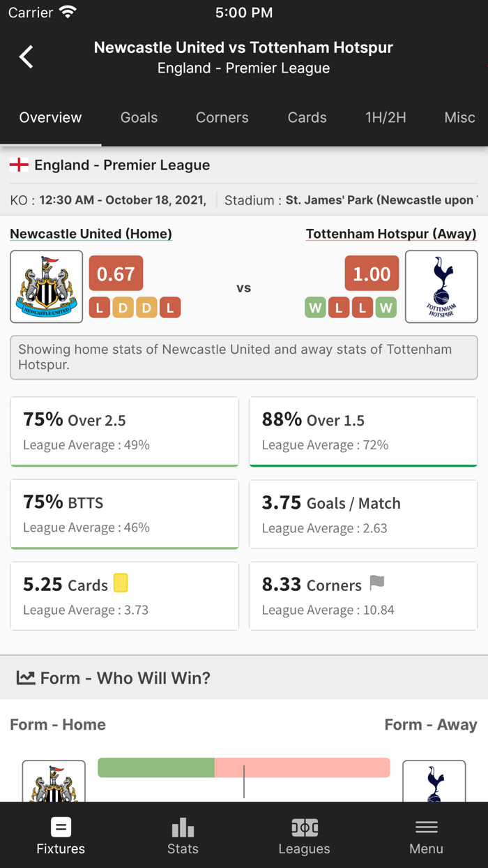Open the Stats section via bar chart icon
The image size is (488, 868).
tap(183, 835)
